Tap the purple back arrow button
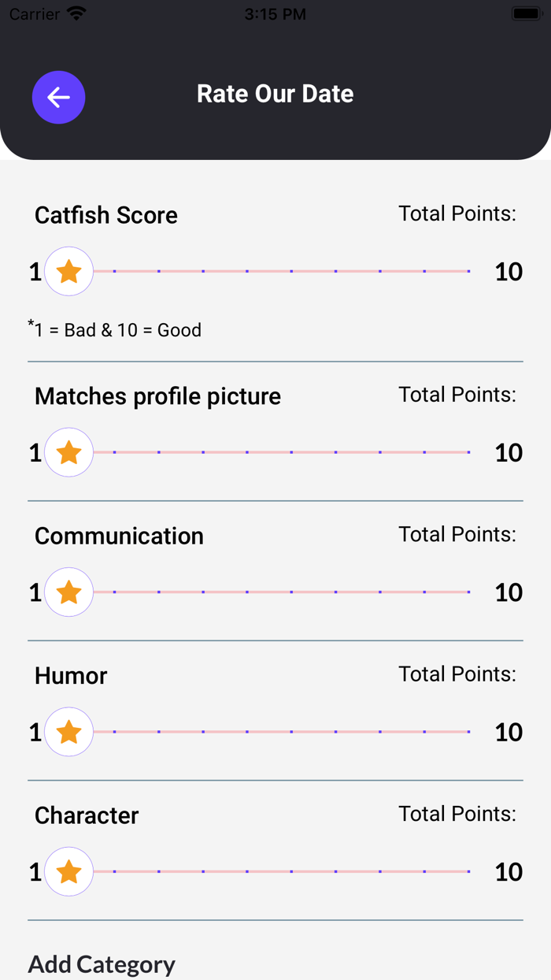551x980 pixels. click(x=58, y=98)
